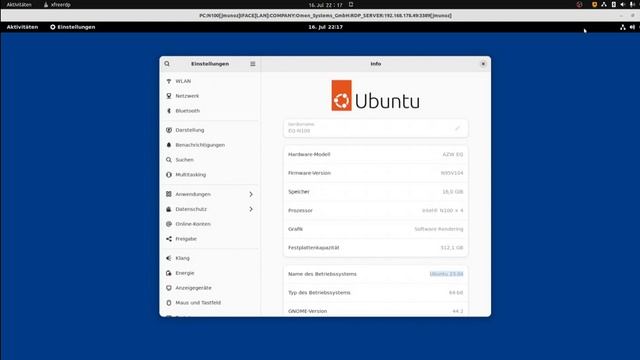Click the remote session volume icon
This screenshot has width=640, height=360.
[632, 27]
